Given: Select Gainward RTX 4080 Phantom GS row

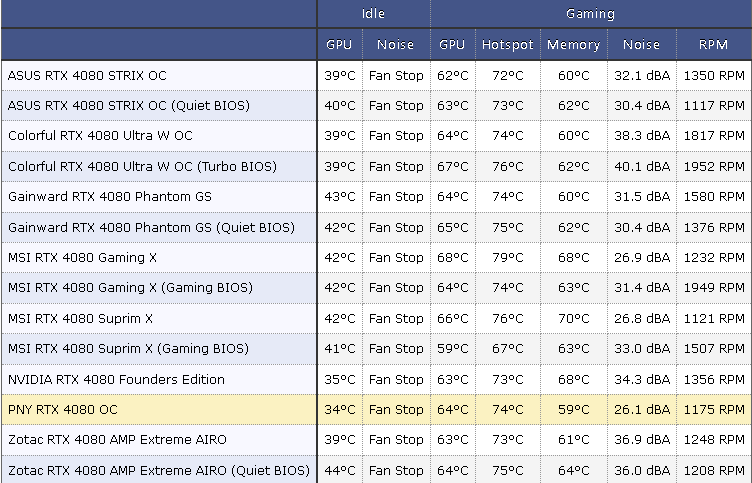Looking at the screenshot, I should [376, 197].
